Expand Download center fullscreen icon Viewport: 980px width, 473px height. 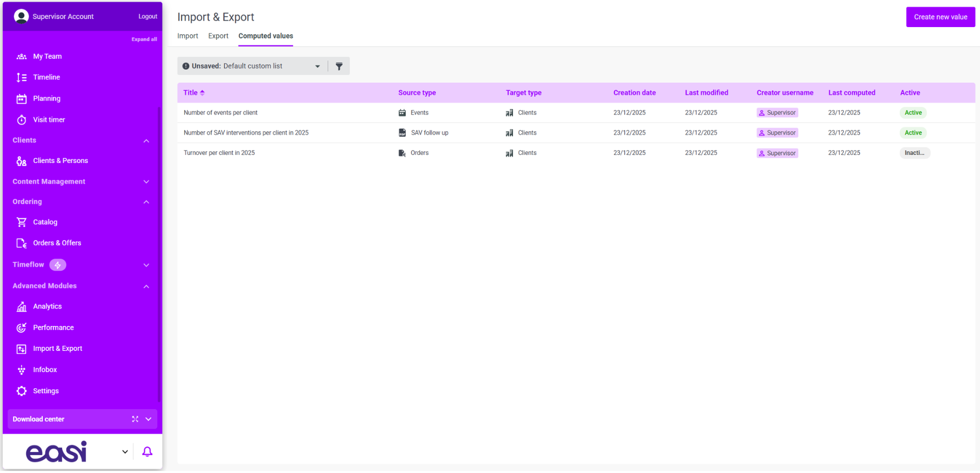(135, 419)
